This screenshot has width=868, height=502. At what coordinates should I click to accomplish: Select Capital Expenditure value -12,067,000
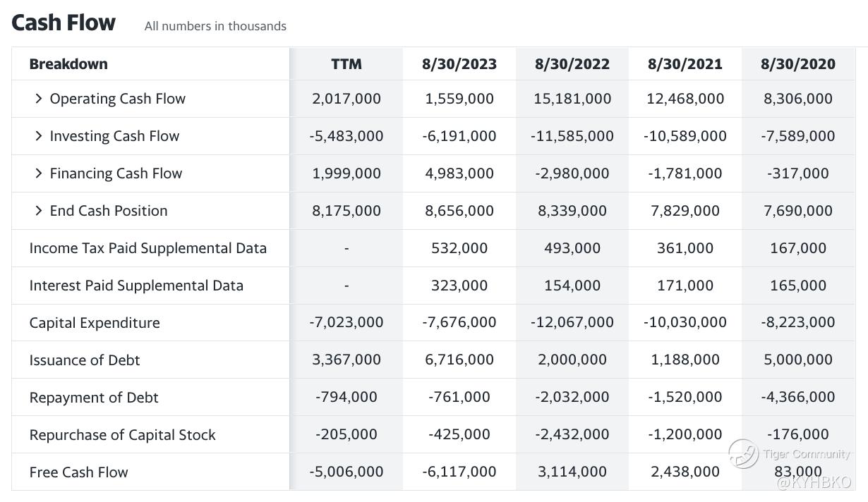(x=572, y=322)
